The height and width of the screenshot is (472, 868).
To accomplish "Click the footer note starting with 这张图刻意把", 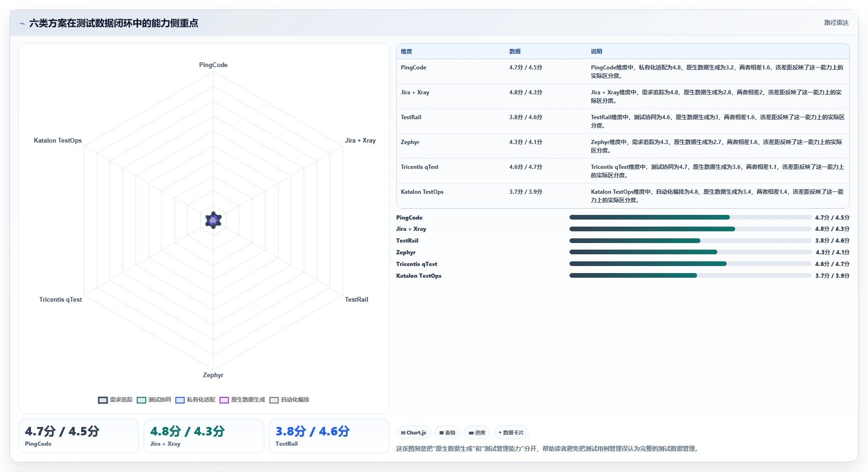I will pyautogui.click(x=548, y=449).
